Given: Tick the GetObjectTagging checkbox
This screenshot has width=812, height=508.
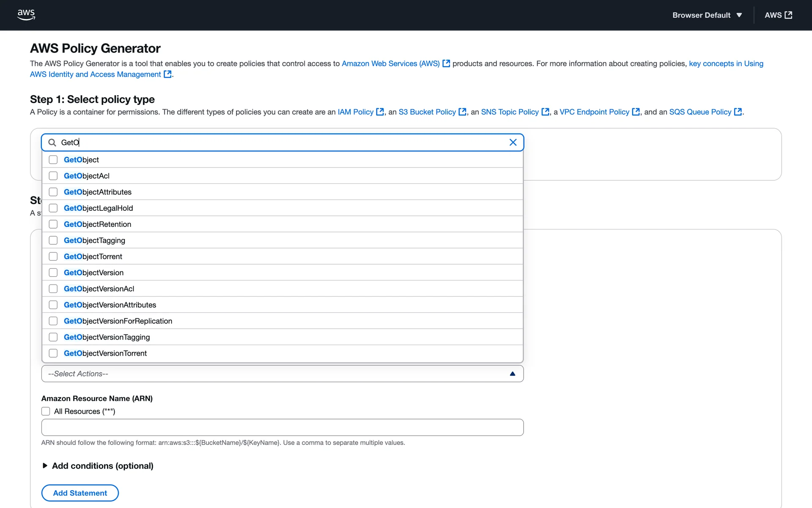Looking at the screenshot, I should [x=53, y=240].
